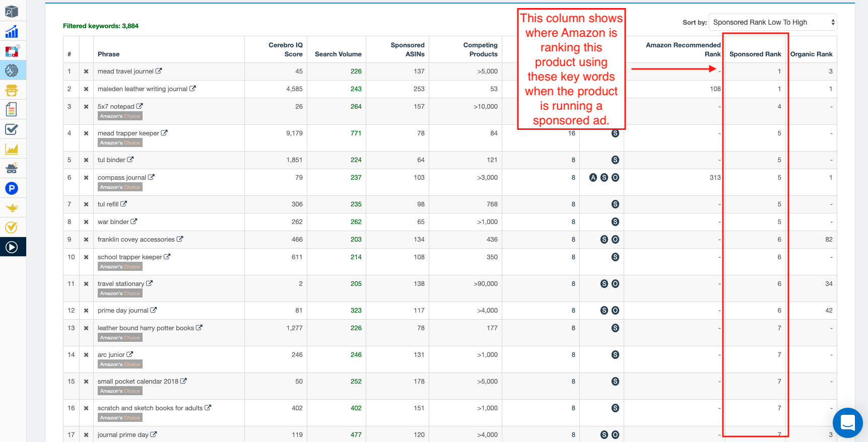
Task: Open external link for 'mead travel journel'
Action: (159, 71)
